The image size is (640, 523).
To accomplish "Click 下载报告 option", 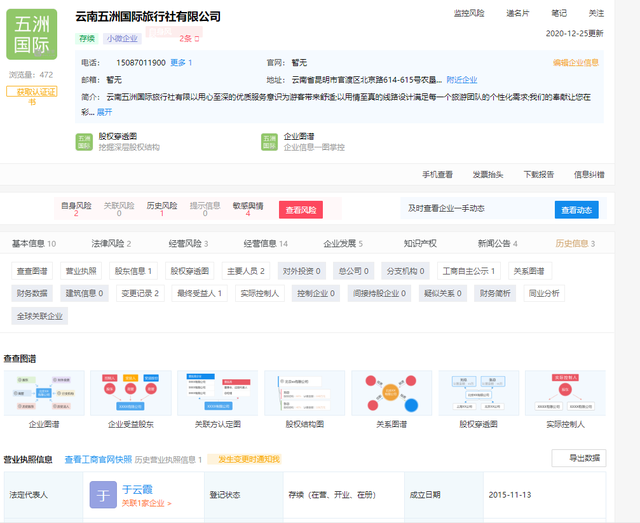I will click(x=539, y=175).
